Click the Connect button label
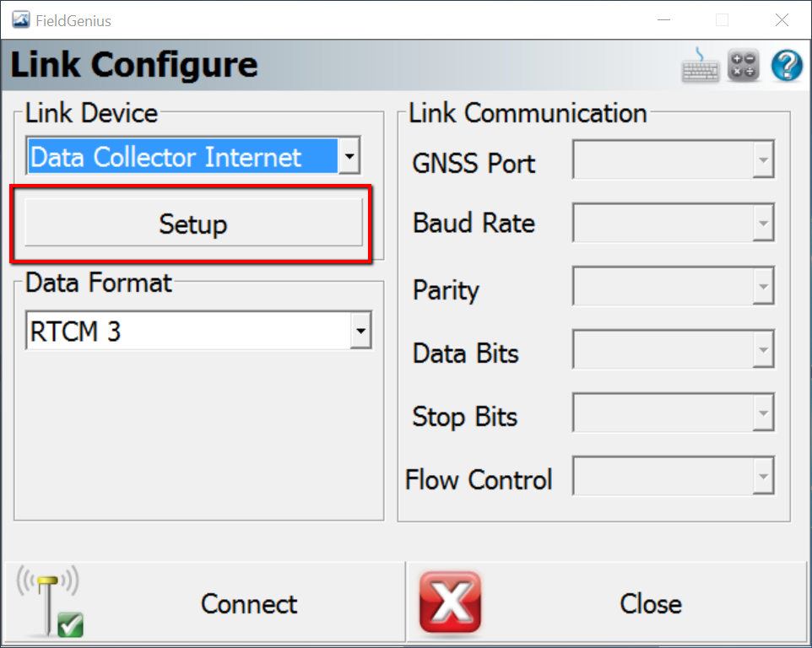The width and height of the screenshot is (812, 648). (249, 604)
